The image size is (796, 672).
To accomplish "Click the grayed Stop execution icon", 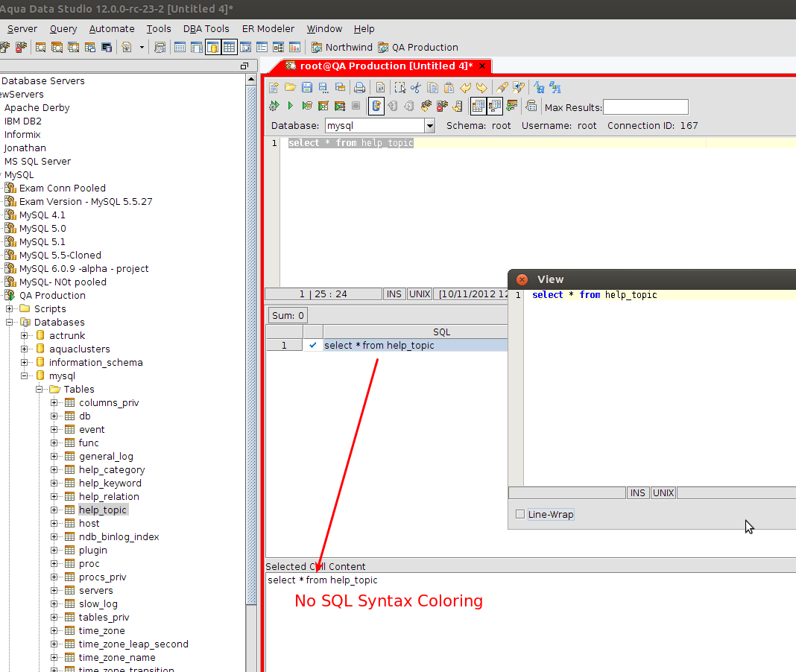I will pos(356,106).
